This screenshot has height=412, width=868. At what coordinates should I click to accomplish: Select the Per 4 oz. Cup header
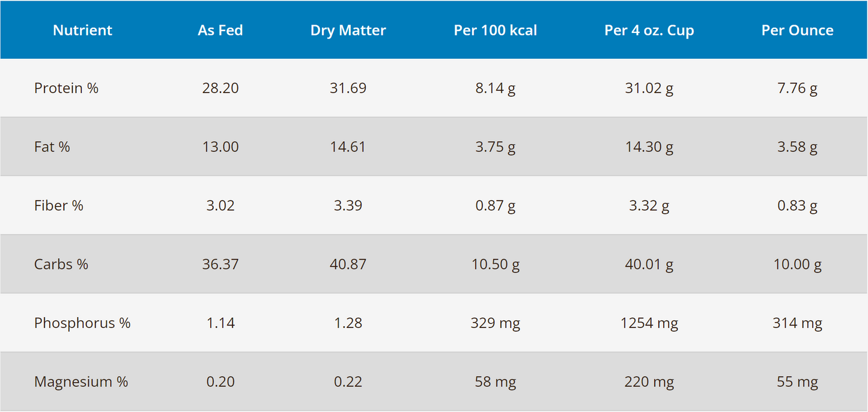pos(649,31)
